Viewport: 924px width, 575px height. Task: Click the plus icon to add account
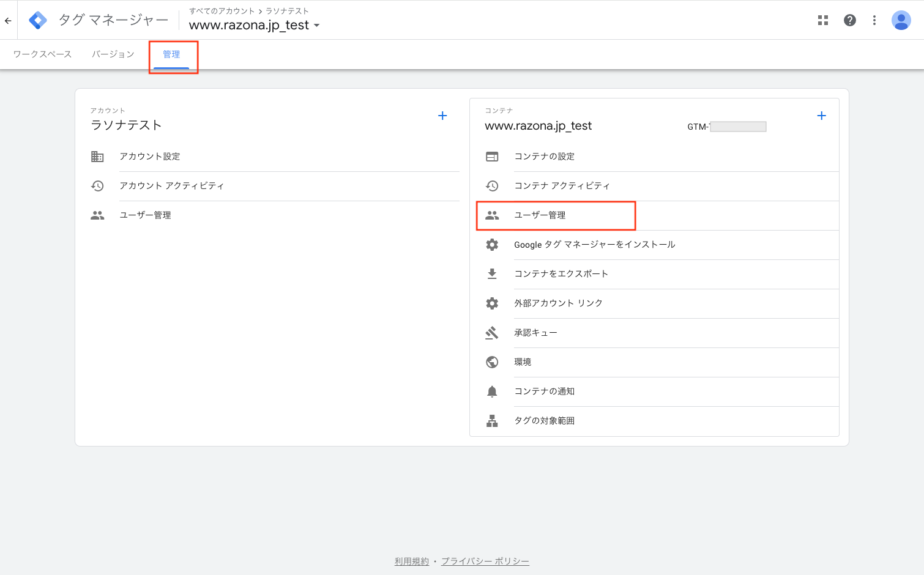[442, 116]
